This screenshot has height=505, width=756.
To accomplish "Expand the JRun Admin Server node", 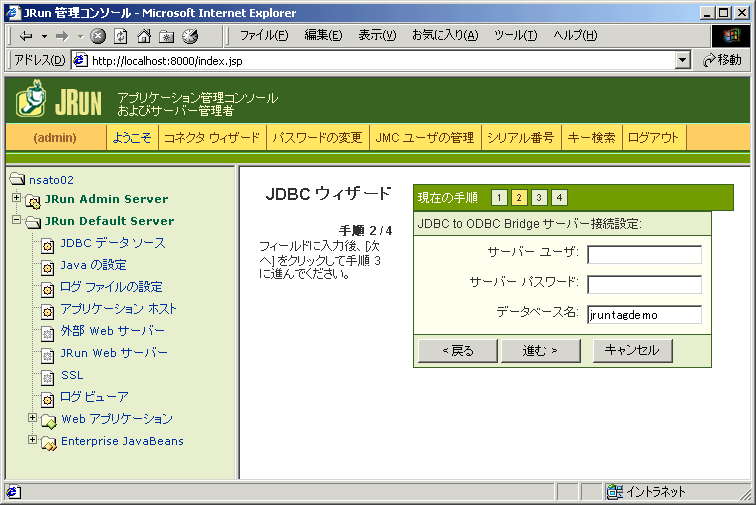I will point(16,198).
